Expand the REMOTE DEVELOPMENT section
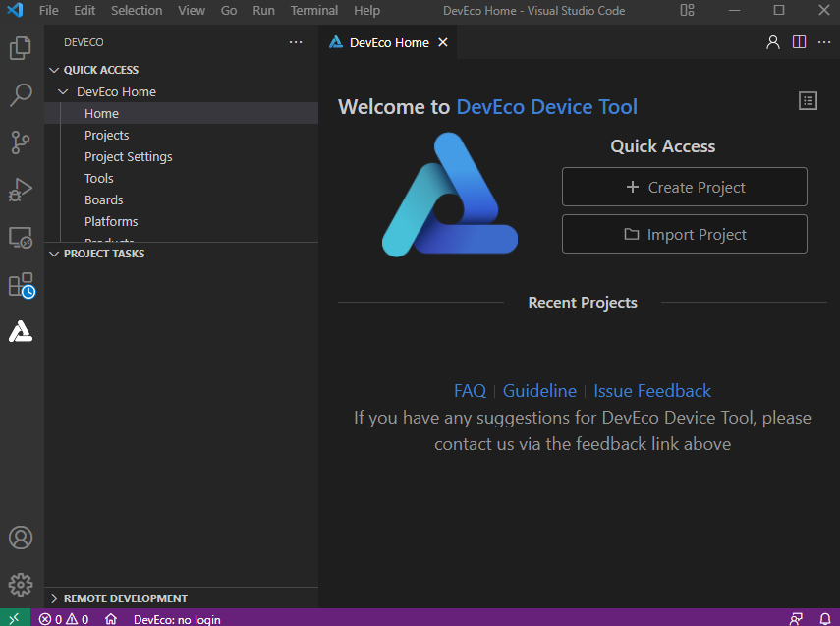Image resolution: width=840 pixels, height=626 pixels. point(54,598)
